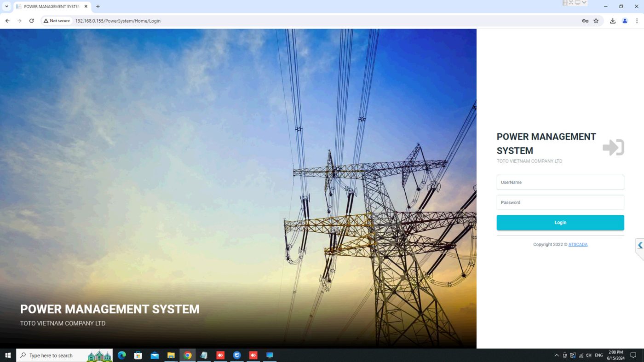Screen dimensions: 644x362
Task: Click the browser back arrow
Action: [7, 21]
